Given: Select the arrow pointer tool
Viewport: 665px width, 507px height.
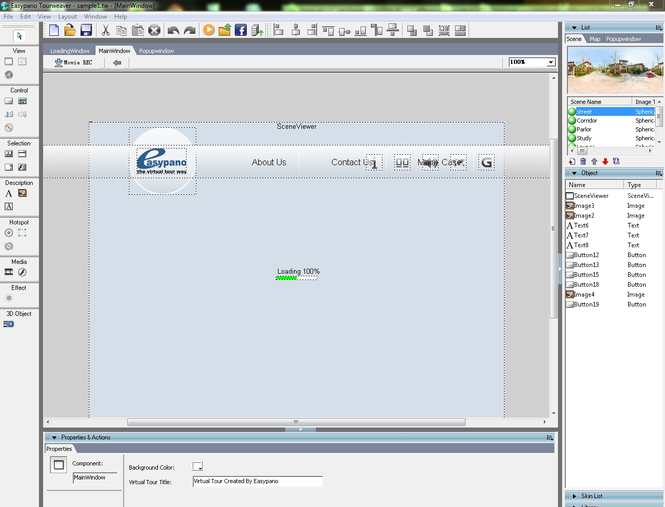Looking at the screenshot, I should point(19,36).
